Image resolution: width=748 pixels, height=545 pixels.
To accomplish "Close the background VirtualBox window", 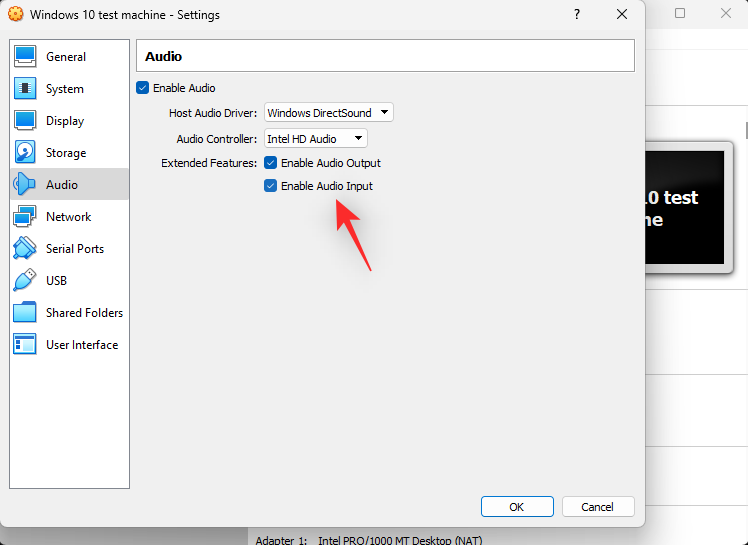I will pos(726,13).
